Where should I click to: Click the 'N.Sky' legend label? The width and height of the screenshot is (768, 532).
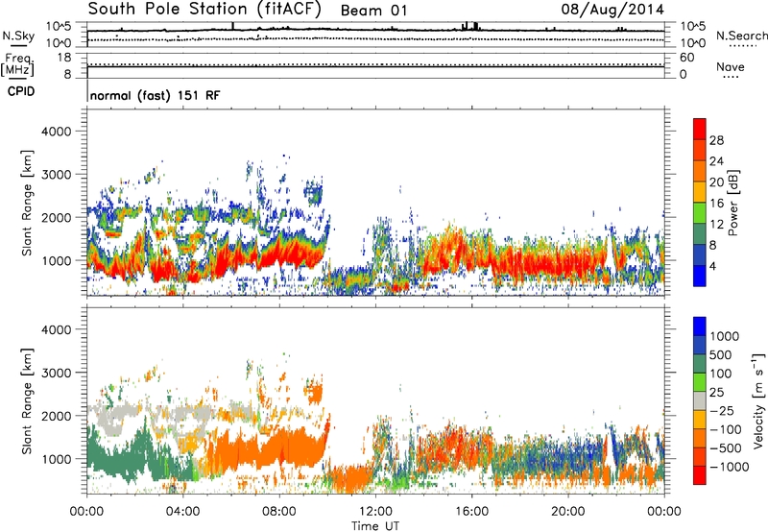[x=18, y=36]
